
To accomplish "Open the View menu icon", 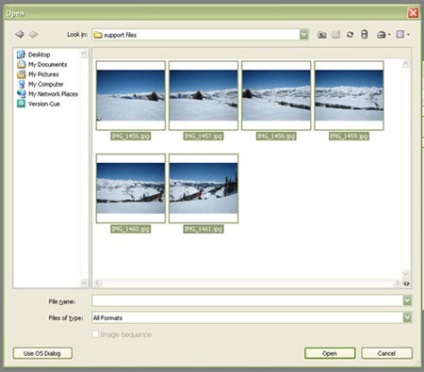I will (402, 34).
